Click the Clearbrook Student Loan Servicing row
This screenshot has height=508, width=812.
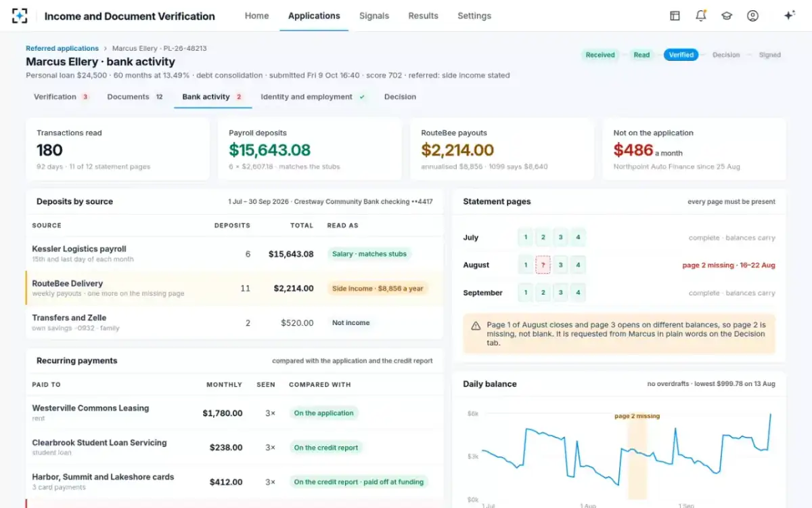[234, 448]
